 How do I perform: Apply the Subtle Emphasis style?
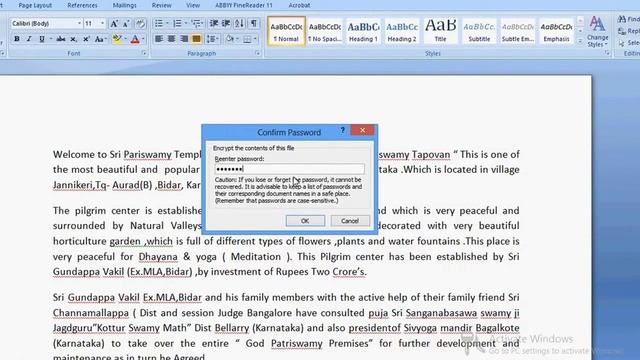(x=518, y=31)
